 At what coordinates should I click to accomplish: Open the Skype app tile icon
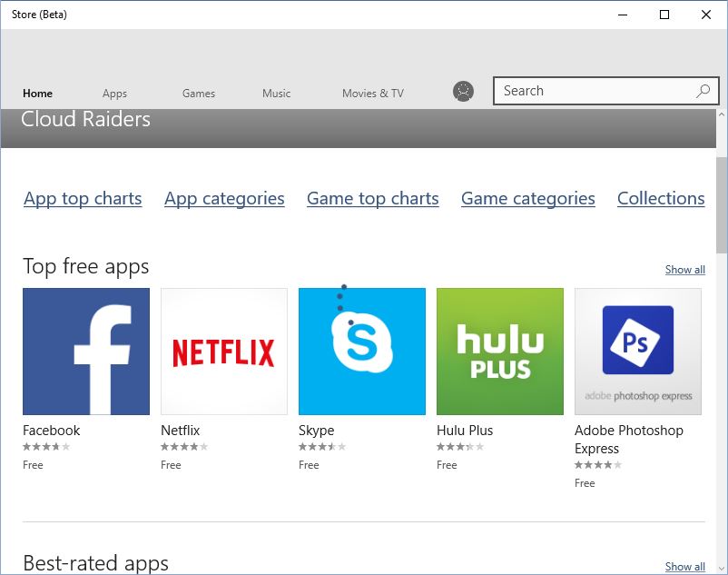pyautogui.click(x=361, y=352)
